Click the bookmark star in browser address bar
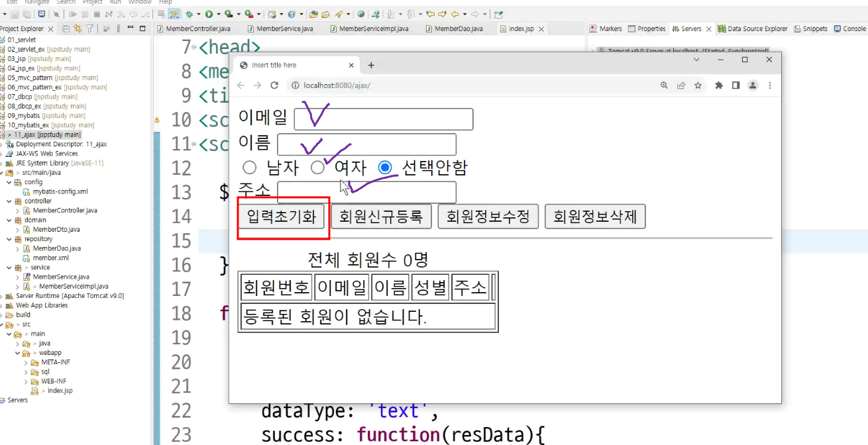Viewport: 868px width, 445px height. pyautogui.click(x=698, y=85)
